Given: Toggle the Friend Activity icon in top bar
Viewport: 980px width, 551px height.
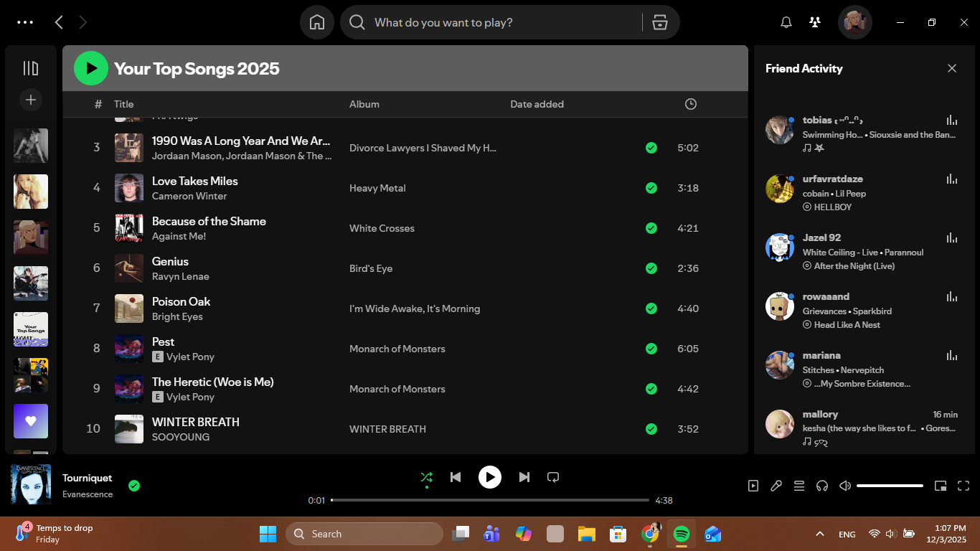Looking at the screenshot, I should (815, 22).
